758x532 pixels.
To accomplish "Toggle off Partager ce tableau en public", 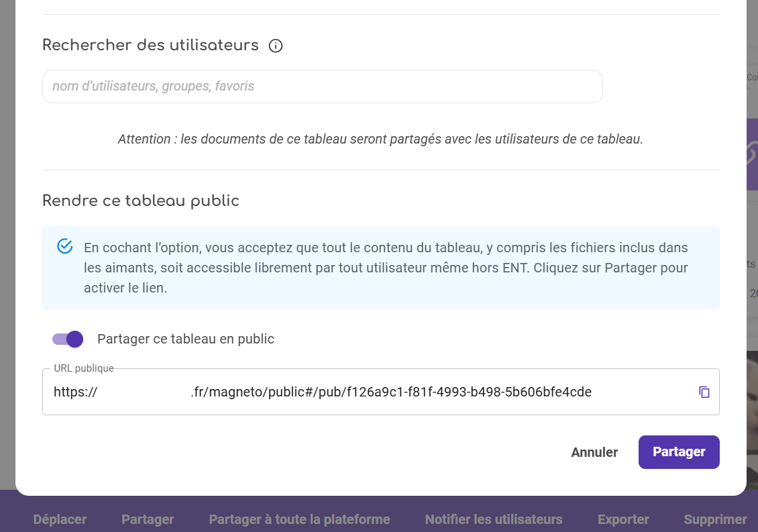I will [x=68, y=339].
